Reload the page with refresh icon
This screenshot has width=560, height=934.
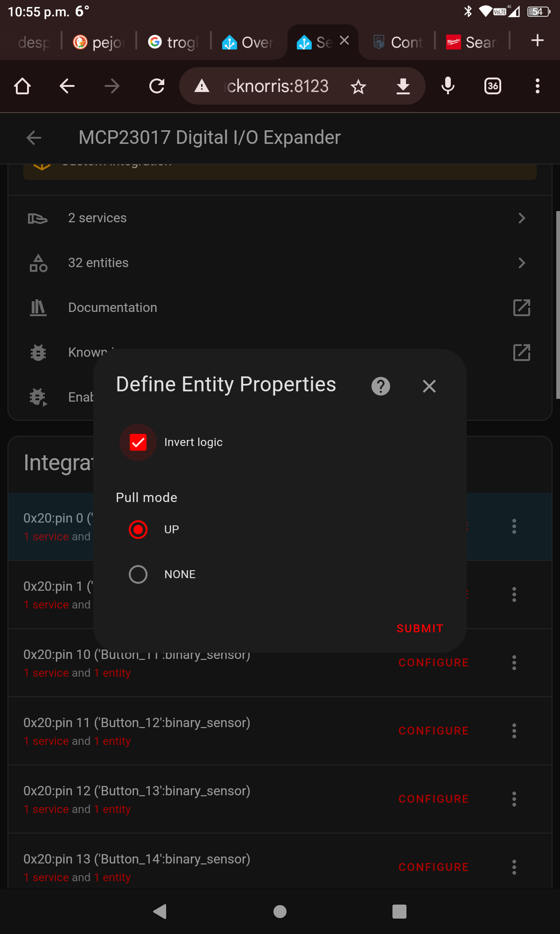click(x=157, y=86)
